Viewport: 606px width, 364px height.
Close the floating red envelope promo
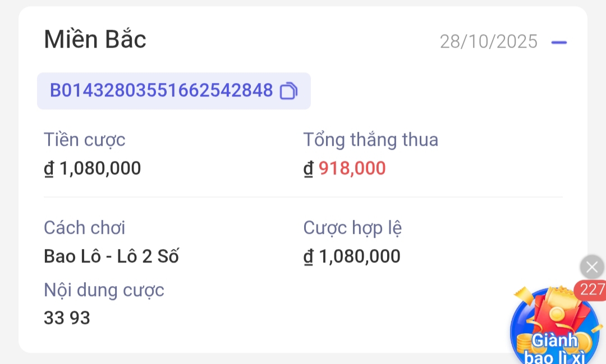pos(591,268)
